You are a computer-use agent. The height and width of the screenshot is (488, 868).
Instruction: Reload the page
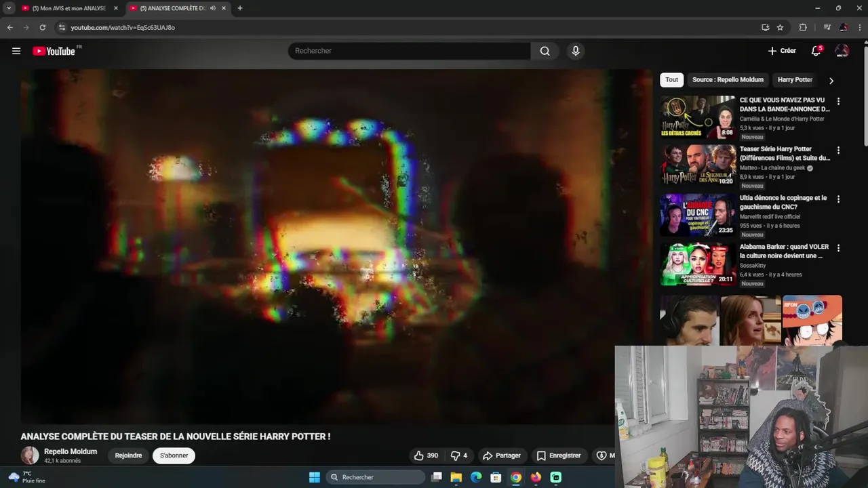(x=42, y=27)
